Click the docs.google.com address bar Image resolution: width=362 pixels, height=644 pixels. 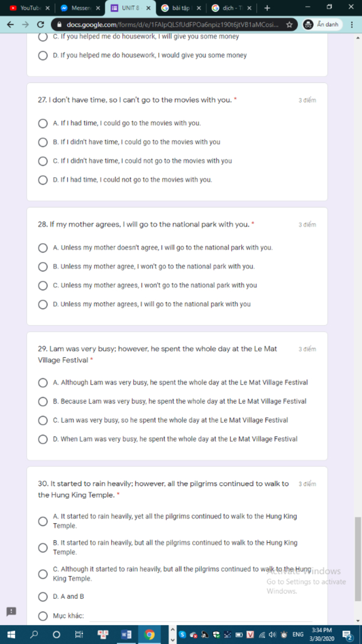click(x=172, y=24)
